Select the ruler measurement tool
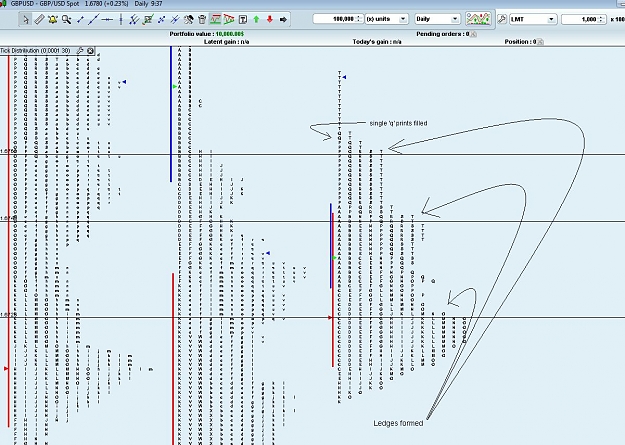 click(x=39, y=19)
